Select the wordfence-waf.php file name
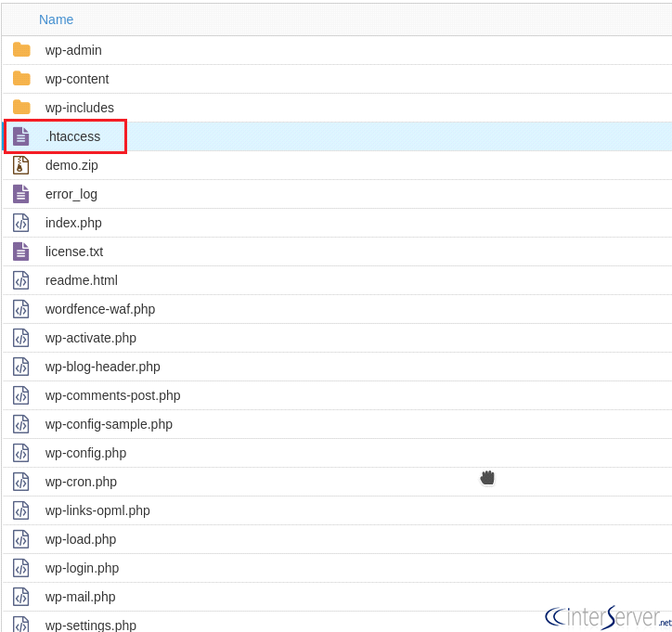Screen dimensions: 672x632 coord(100,309)
